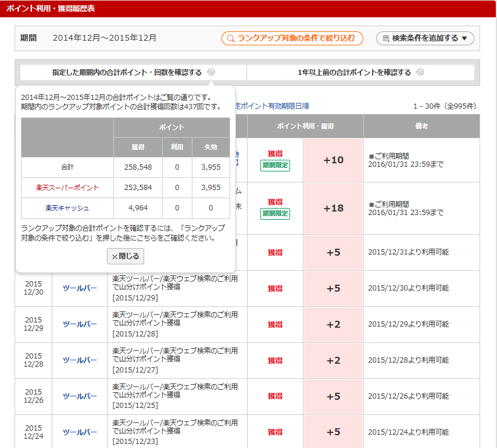497x448 pixels.
Task: Click the note 2015/12/26より利用可能
Action: 408,396
